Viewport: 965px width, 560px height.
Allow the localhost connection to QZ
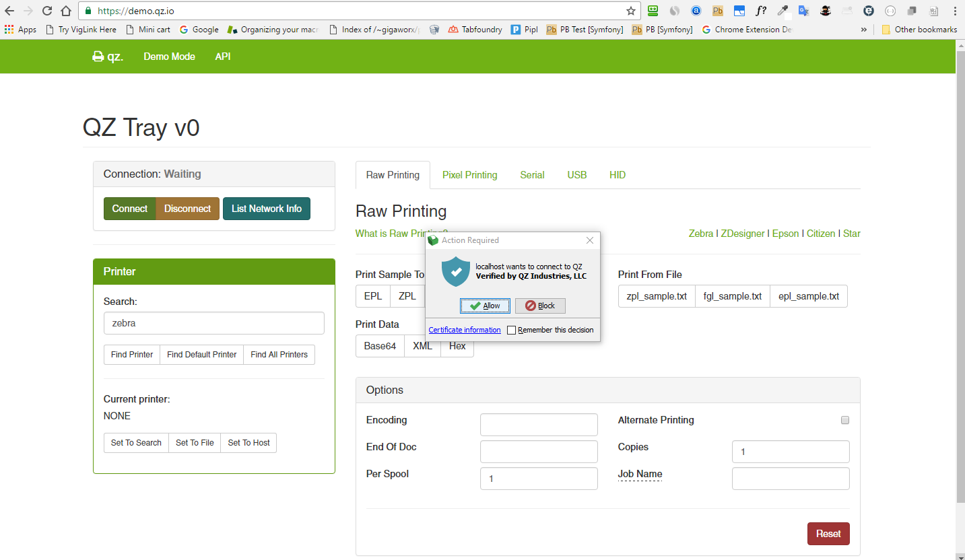(486, 306)
